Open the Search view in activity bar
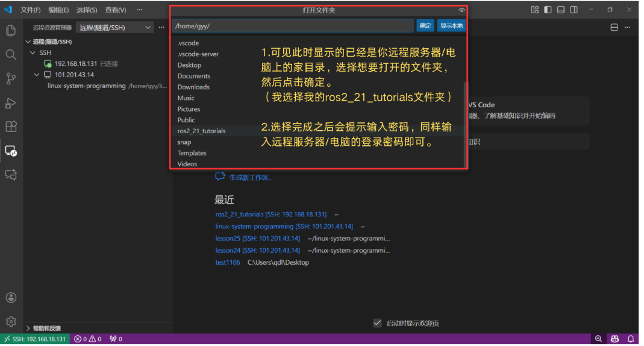Image resolution: width=644 pixels, height=346 pixels. [11, 54]
